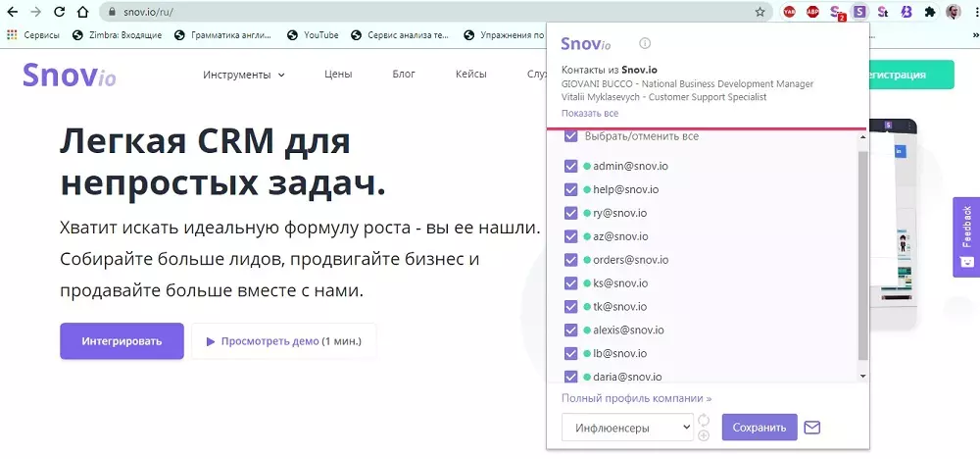Uncheck the orders@snov.io checkbox
This screenshot has width=980, height=459.
click(x=570, y=260)
